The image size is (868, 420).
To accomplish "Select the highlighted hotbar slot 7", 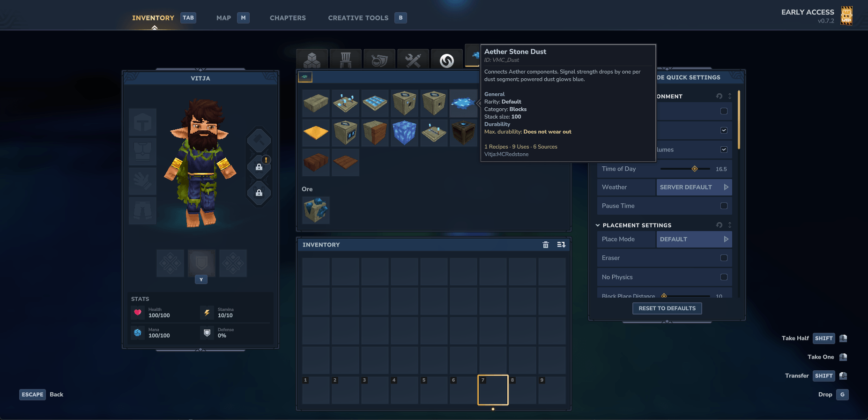I will coord(493,390).
